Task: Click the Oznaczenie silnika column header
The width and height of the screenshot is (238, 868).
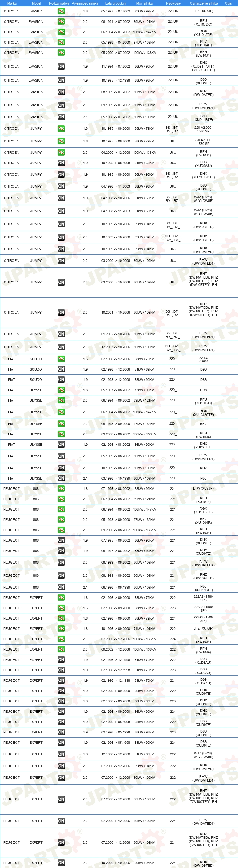Action: click(204, 3)
